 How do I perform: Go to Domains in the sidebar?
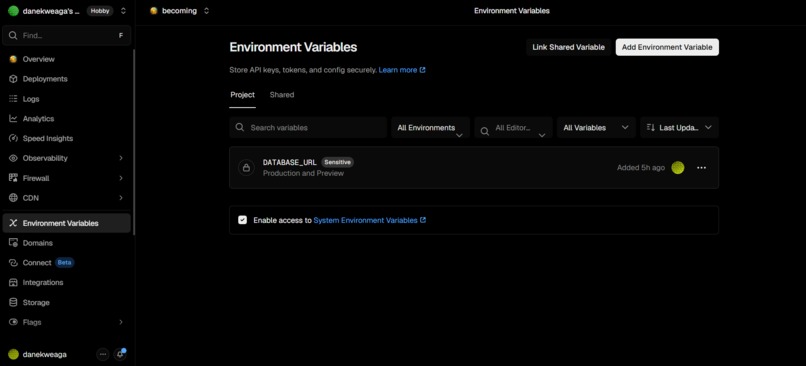(x=66, y=243)
